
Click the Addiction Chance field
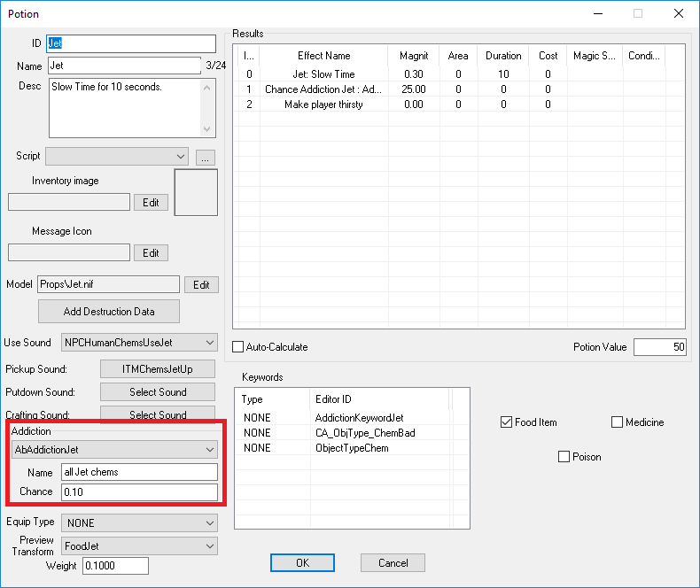(x=139, y=492)
